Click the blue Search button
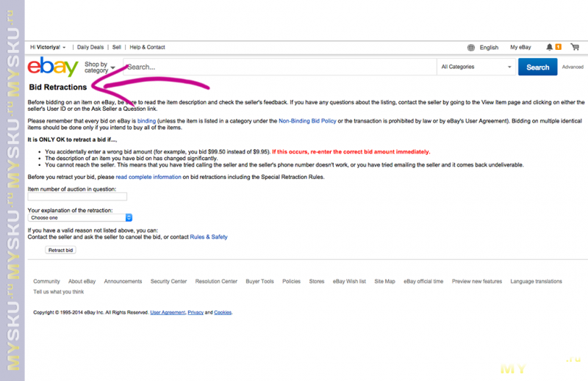This screenshot has height=381, width=588. [x=537, y=67]
